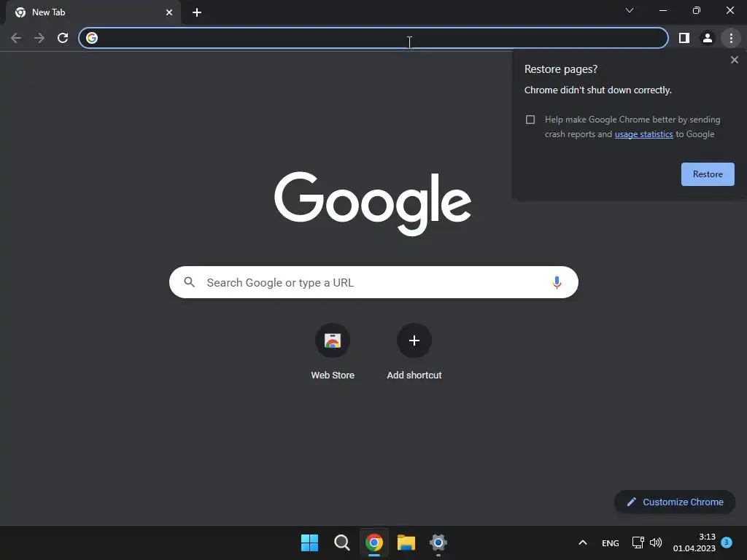Image resolution: width=747 pixels, height=560 pixels.
Task: Open the notifications badge showing 3
Action: 727,542
